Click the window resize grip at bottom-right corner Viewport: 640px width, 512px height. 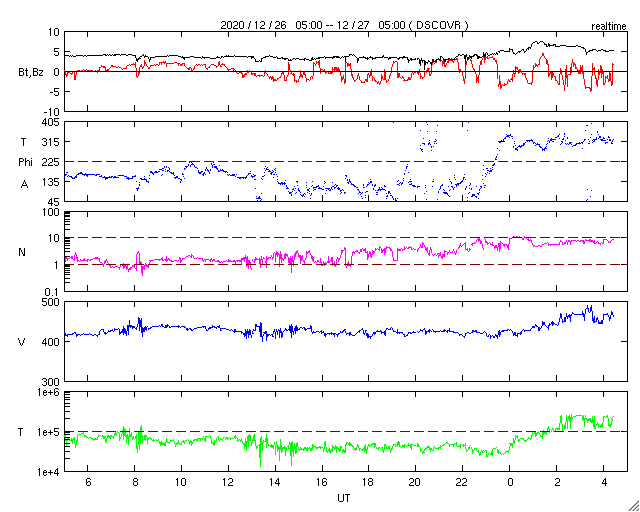pos(633,506)
